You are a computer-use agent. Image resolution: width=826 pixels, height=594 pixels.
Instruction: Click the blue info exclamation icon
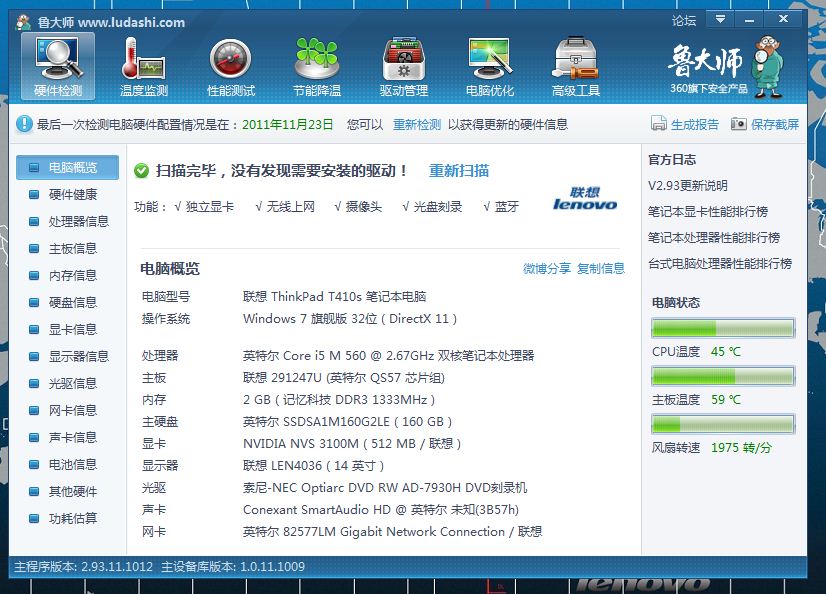click(x=24, y=124)
